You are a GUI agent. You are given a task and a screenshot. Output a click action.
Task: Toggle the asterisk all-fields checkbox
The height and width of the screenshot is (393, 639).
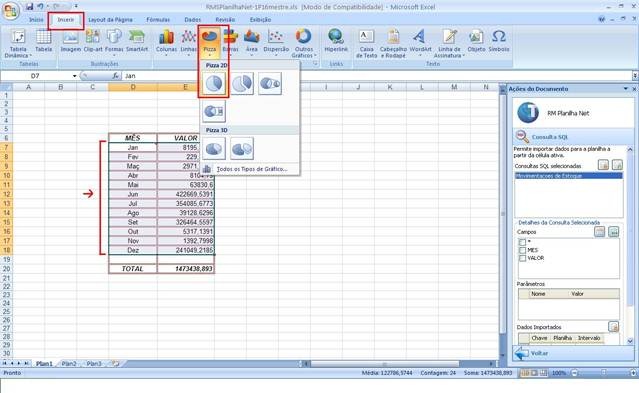pos(522,242)
